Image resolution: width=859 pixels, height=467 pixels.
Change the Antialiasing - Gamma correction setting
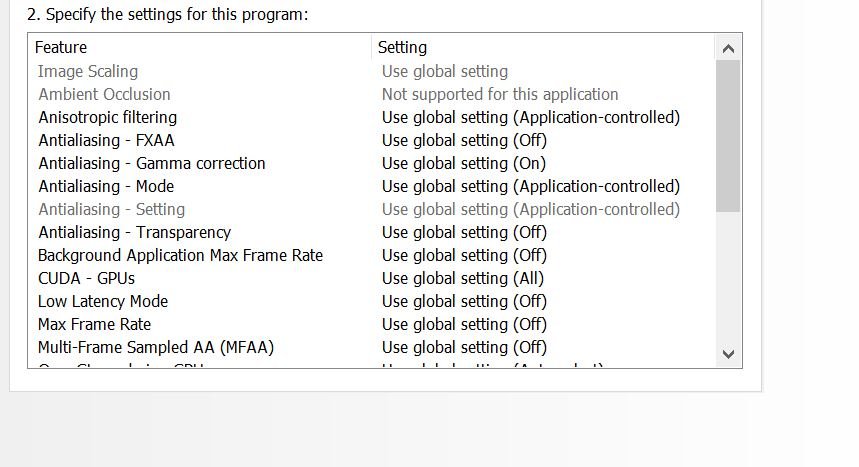(463, 163)
